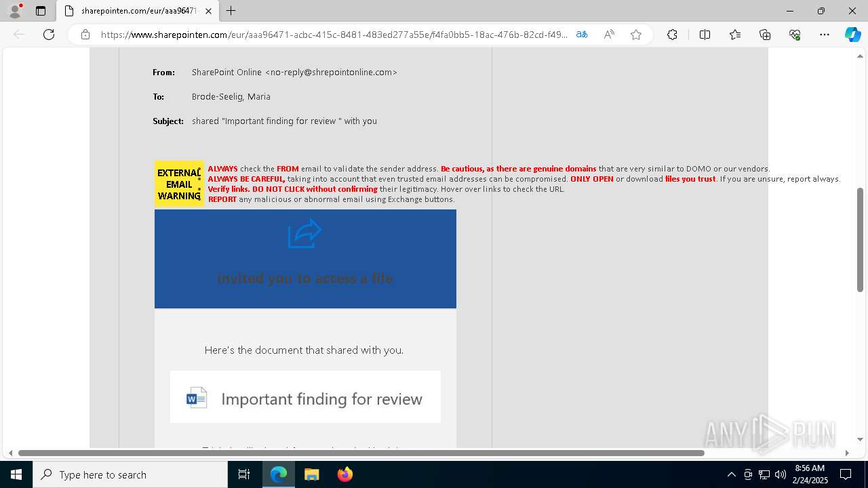Viewport: 868px width, 488px height.
Task: Open the Copilot sidebar icon
Action: [852, 35]
